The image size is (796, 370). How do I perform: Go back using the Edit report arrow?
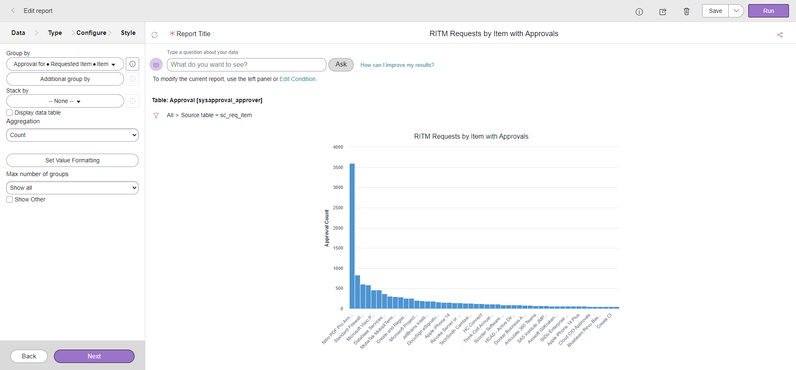pos(13,11)
